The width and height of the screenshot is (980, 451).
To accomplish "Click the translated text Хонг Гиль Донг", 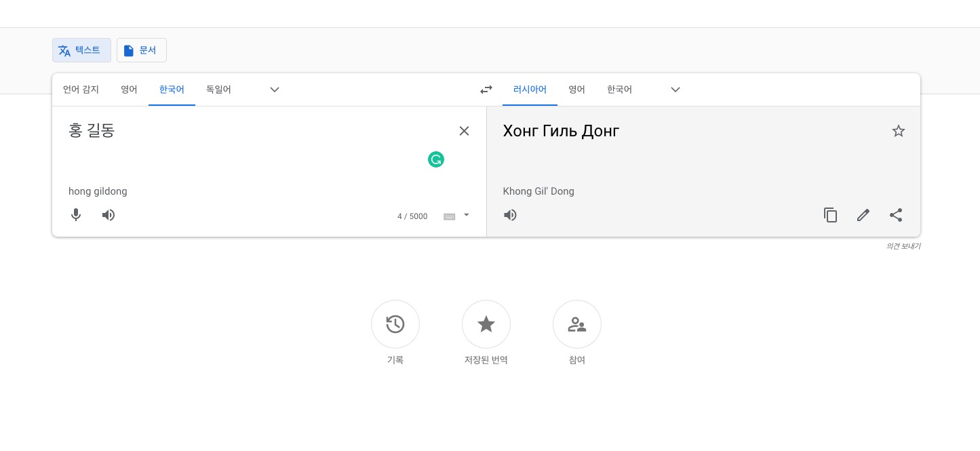I will coord(561,131).
